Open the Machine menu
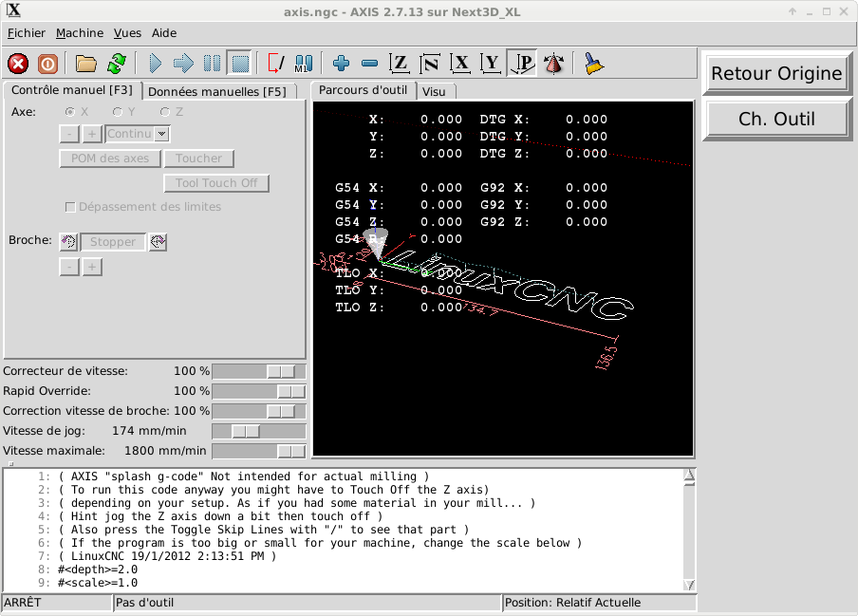 80,33
